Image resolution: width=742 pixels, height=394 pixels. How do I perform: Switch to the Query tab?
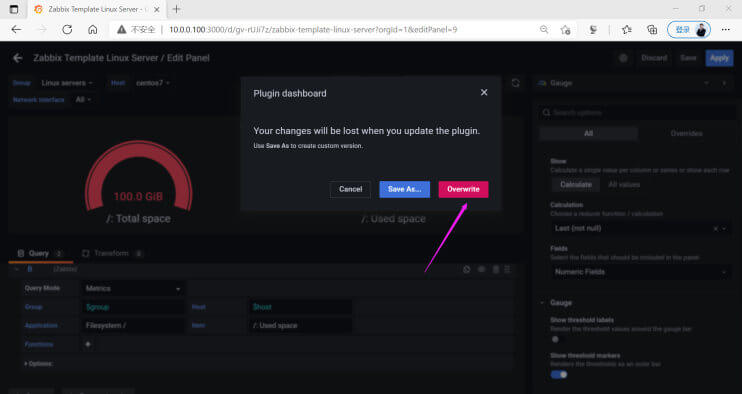40,254
